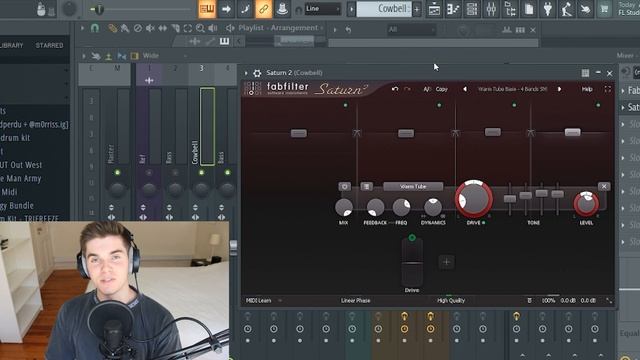Select the 'UT Out West' browser item
The image size is (640, 360).
pyautogui.click(x=21, y=165)
